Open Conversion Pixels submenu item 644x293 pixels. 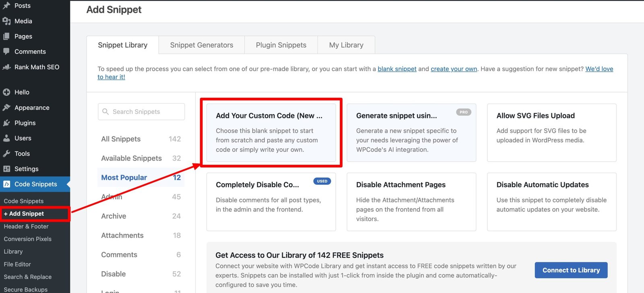pos(27,239)
